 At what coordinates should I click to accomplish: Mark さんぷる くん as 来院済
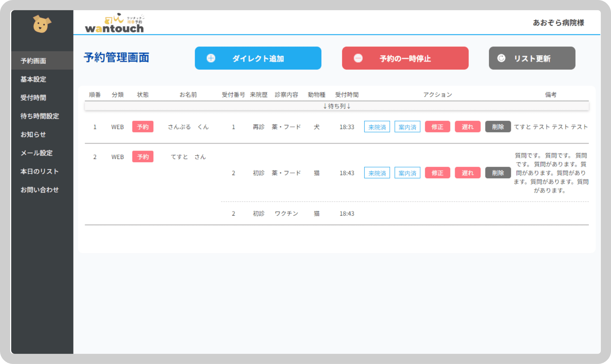(377, 127)
